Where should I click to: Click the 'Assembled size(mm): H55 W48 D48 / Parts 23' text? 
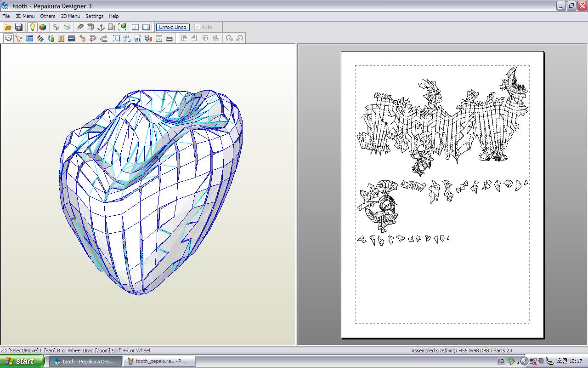point(462,351)
